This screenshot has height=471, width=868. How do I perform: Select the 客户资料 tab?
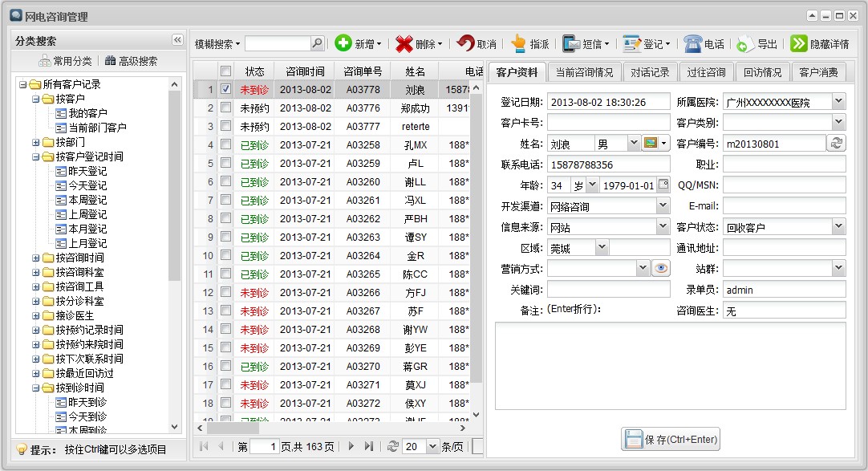517,72
